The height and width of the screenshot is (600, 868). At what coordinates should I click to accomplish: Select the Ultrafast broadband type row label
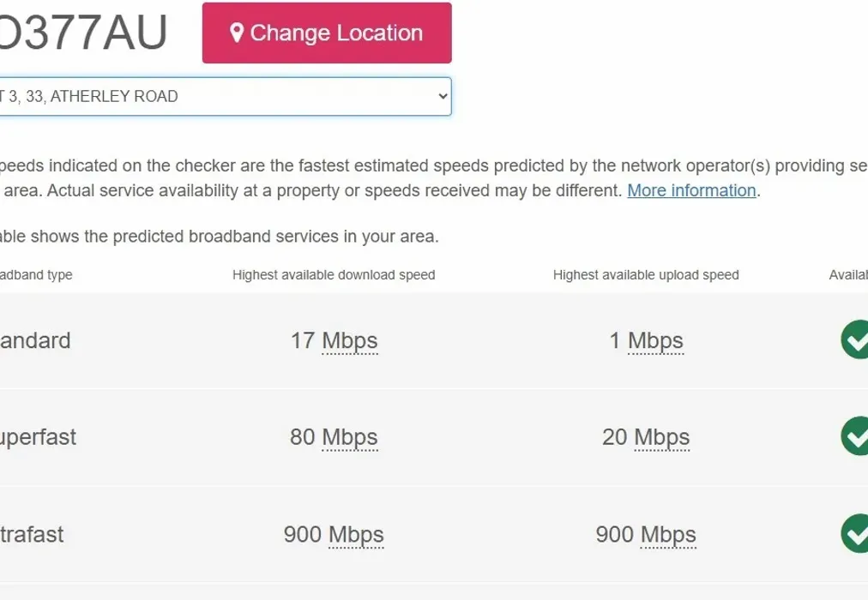(32, 535)
